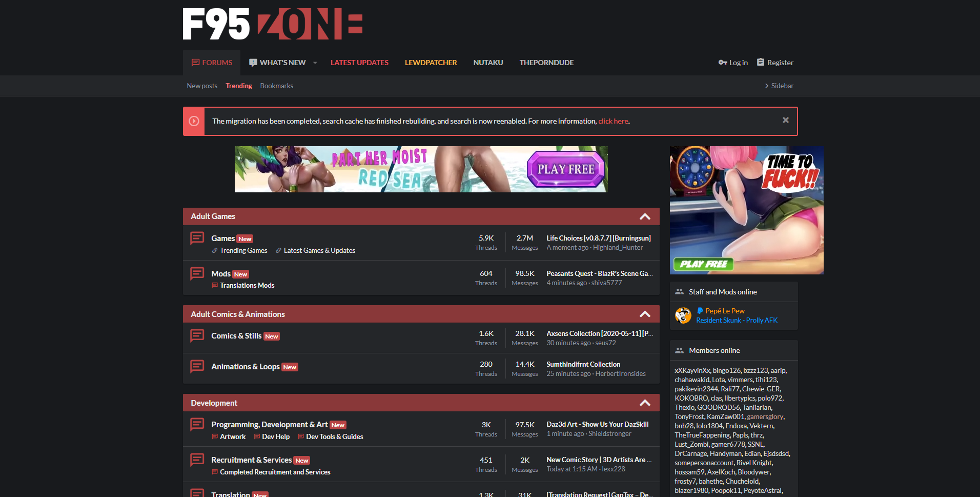The height and width of the screenshot is (497, 980).
Task: View Shieldstronger's profile
Action: tap(610, 433)
